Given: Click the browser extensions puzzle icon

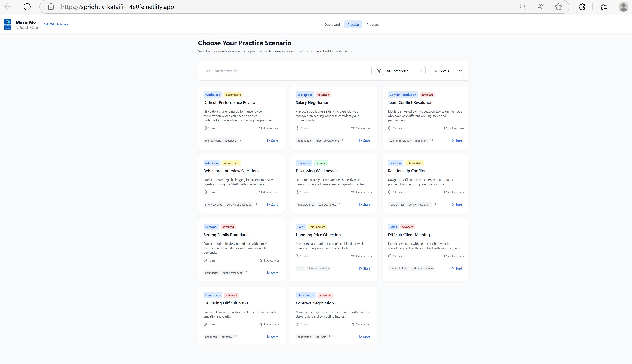Looking at the screenshot, I should pyautogui.click(x=582, y=7).
